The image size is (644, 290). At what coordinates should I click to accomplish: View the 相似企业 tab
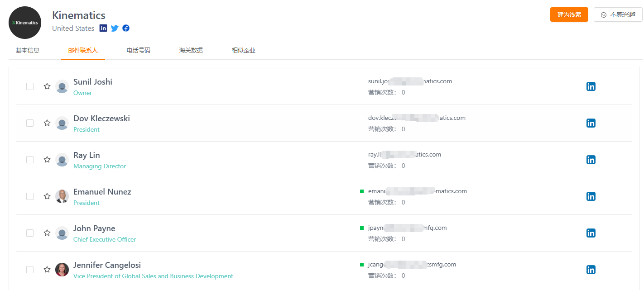(x=244, y=50)
